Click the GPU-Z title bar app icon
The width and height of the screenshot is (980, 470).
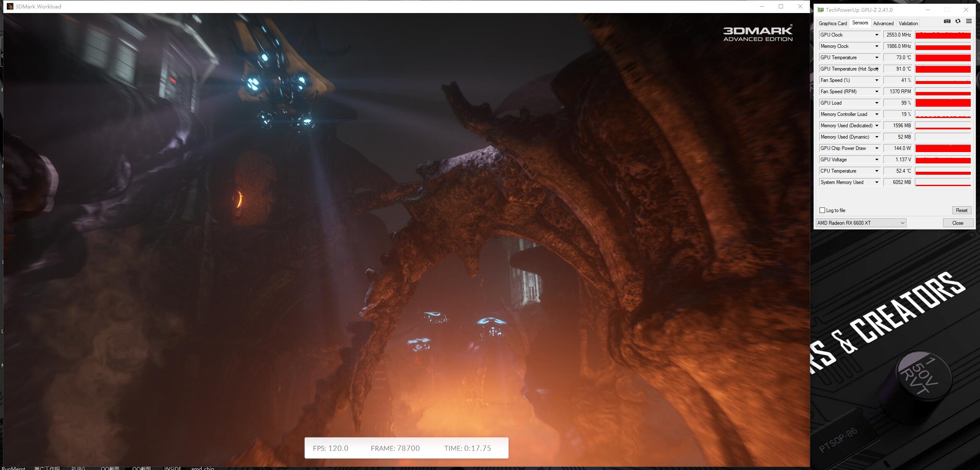pos(821,10)
